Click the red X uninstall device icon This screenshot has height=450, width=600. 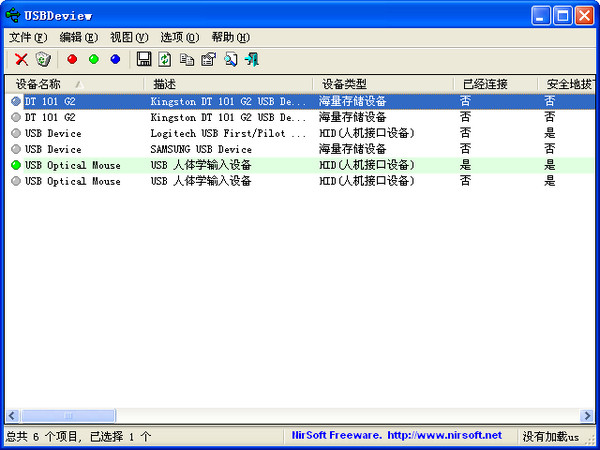[21, 60]
